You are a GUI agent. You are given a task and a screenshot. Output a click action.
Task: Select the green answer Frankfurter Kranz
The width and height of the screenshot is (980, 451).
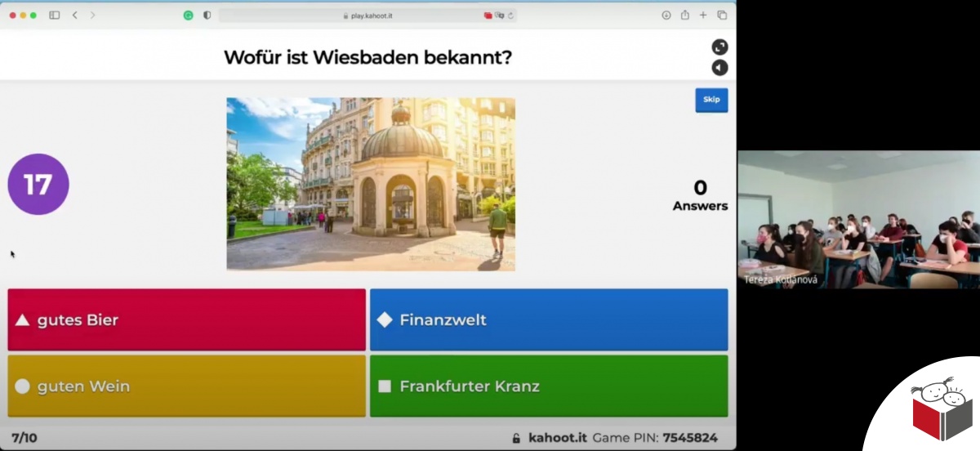click(x=549, y=386)
